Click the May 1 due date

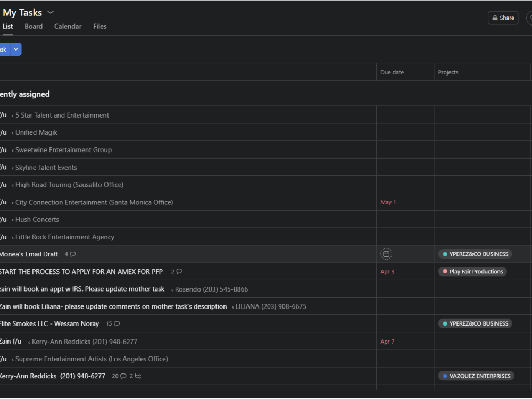click(x=388, y=202)
